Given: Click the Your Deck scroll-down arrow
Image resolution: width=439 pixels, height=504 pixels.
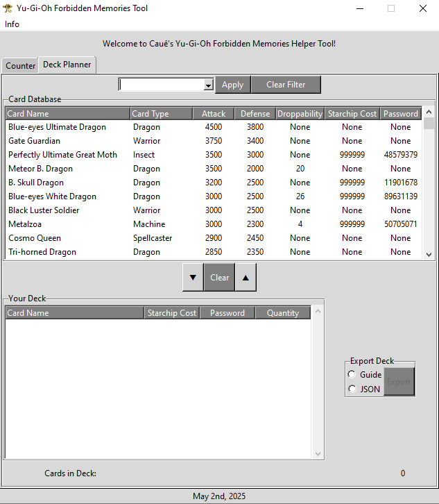Looking at the screenshot, I should 318,454.
